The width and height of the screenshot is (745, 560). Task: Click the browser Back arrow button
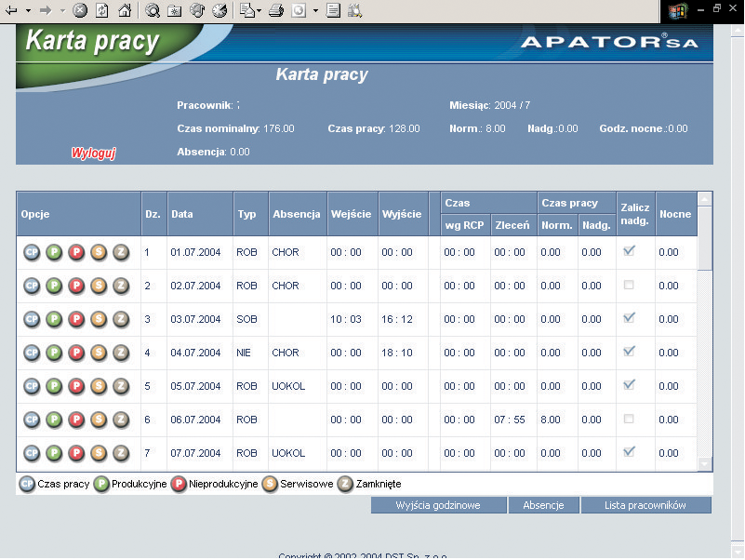(x=10, y=11)
